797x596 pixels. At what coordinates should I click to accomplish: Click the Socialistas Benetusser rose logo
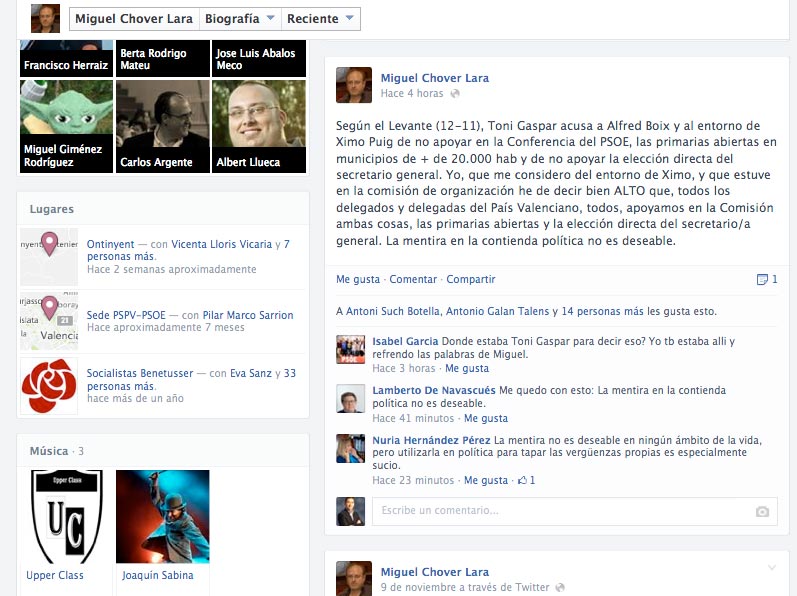tap(49, 386)
